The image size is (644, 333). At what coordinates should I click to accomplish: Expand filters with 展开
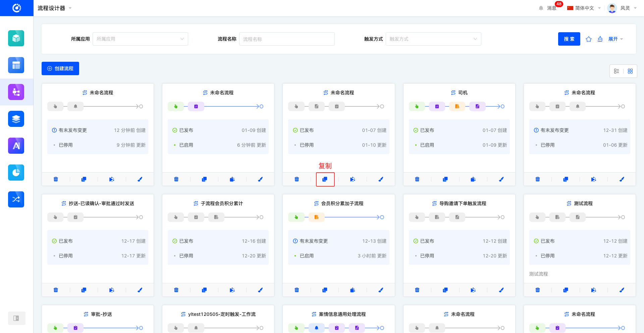[x=615, y=39]
